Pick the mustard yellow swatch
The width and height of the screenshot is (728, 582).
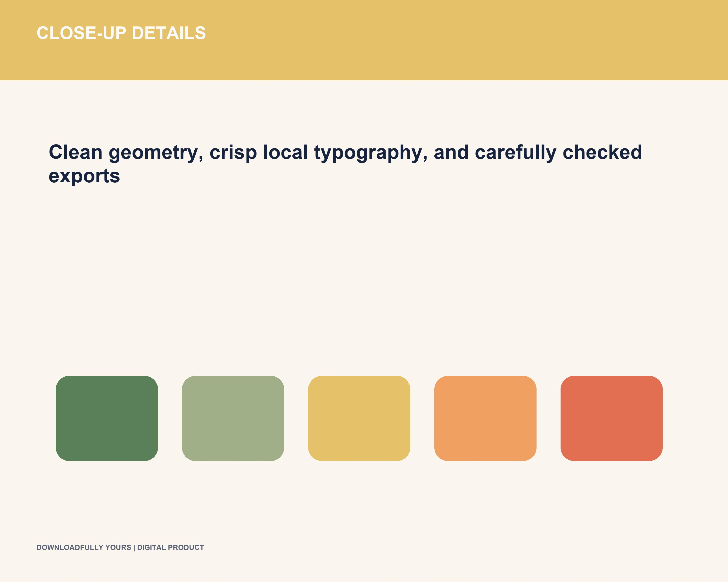[x=359, y=418]
